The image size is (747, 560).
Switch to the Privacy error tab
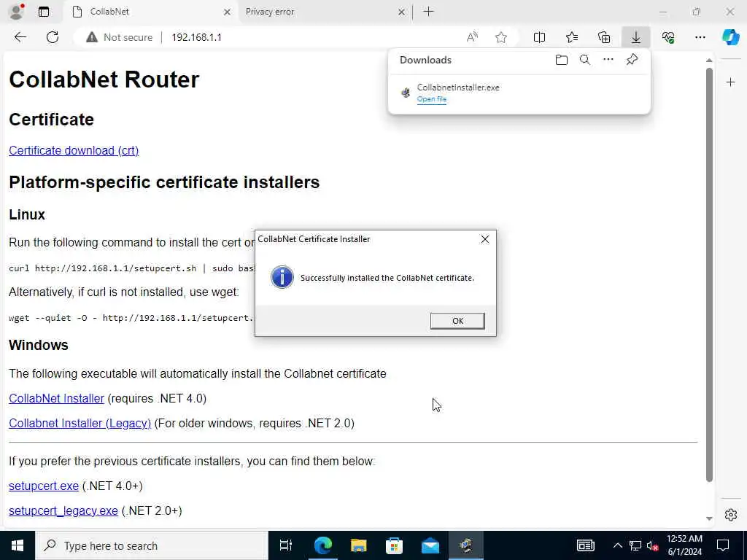point(324,12)
